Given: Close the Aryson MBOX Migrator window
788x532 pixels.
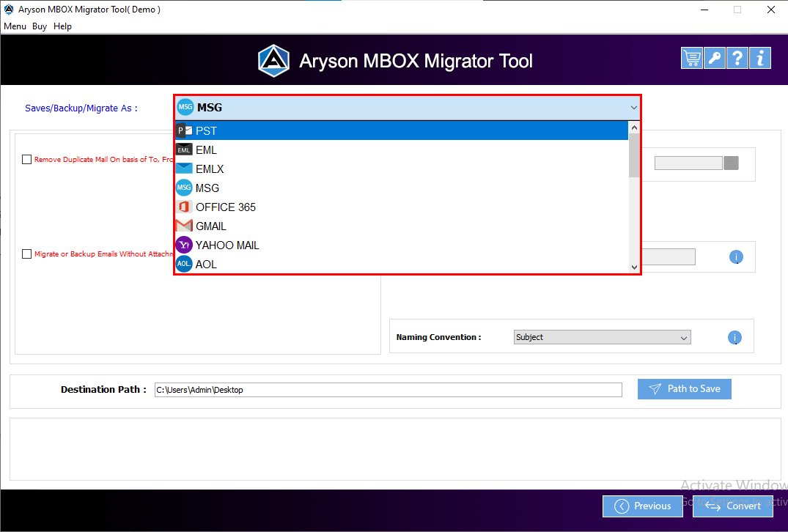Looking at the screenshot, I should (771, 10).
